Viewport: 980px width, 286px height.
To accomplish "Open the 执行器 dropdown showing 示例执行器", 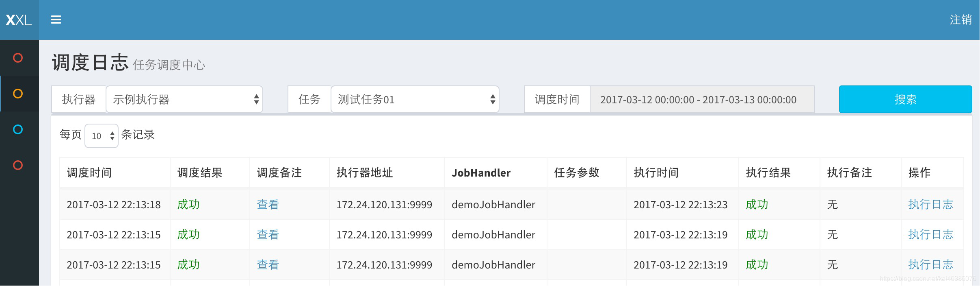I will [184, 99].
